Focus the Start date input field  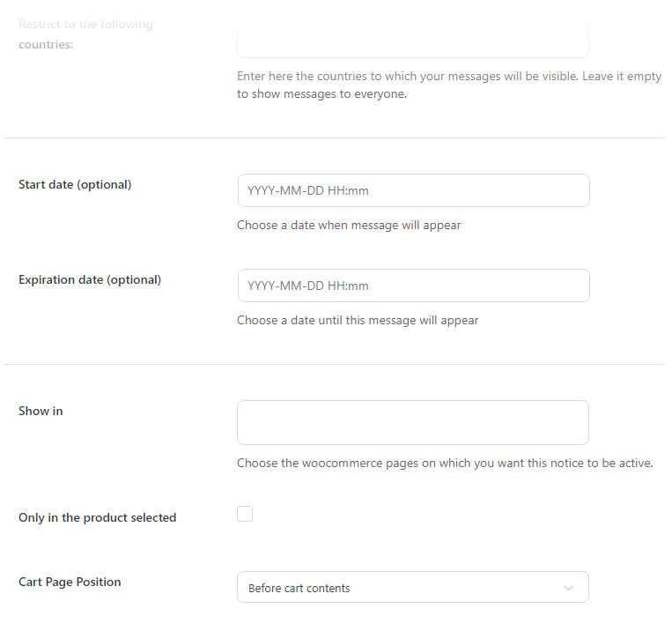pos(413,190)
